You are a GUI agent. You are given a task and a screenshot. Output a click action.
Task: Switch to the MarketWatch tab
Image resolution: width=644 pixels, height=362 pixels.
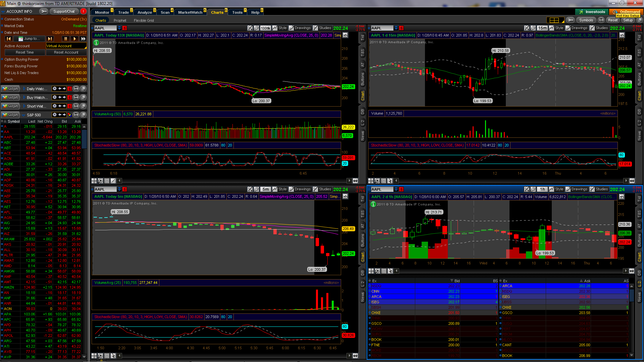pyautogui.click(x=190, y=12)
